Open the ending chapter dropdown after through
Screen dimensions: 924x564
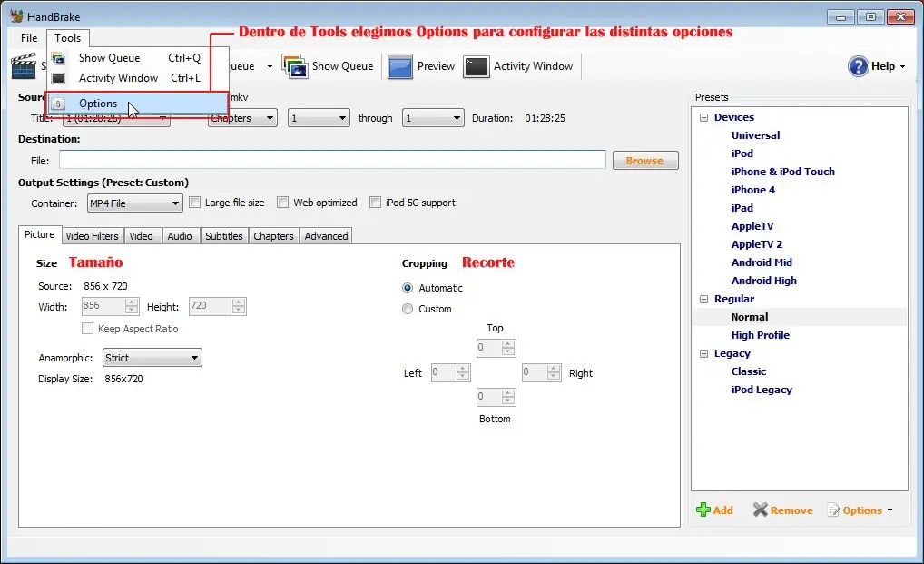(x=433, y=118)
